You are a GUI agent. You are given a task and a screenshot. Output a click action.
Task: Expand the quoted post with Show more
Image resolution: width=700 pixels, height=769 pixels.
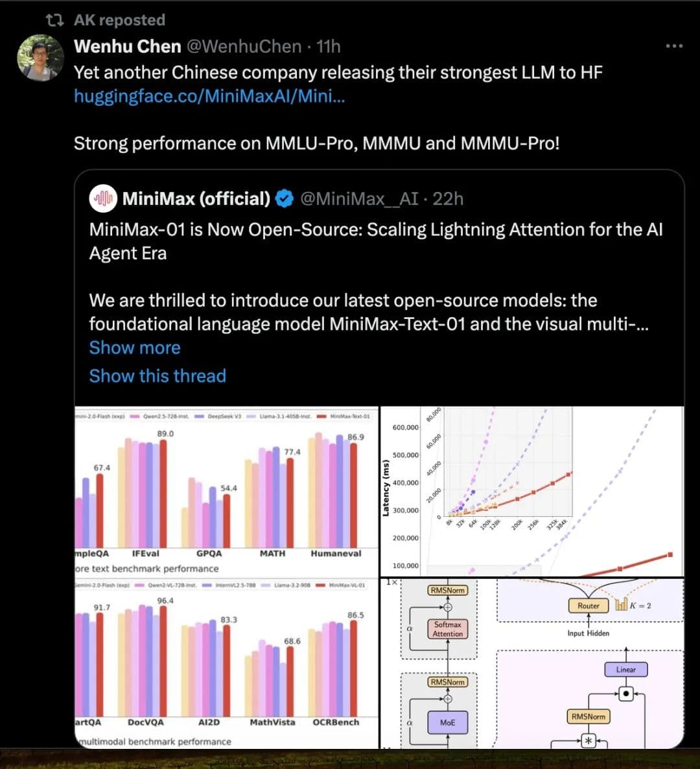[x=135, y=348]
